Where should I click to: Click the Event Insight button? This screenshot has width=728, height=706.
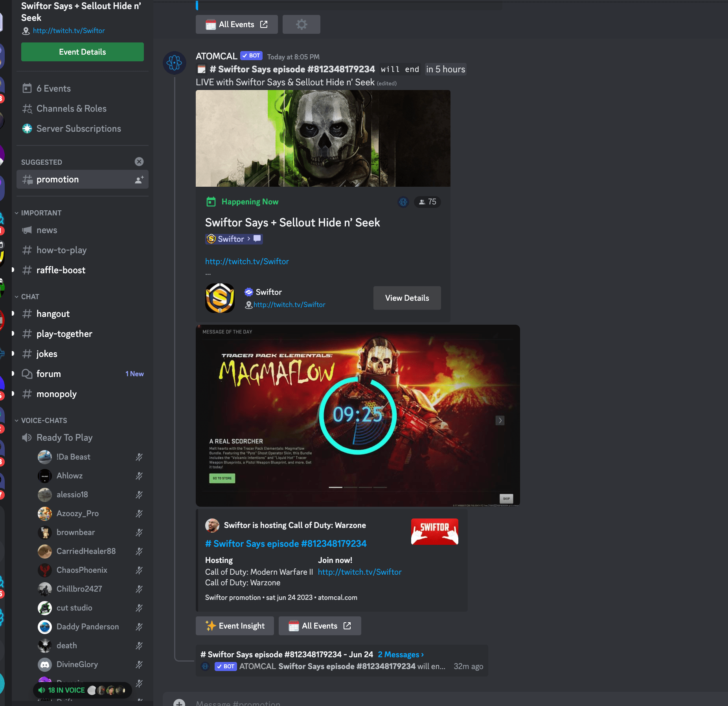pyautogui.click(x=235, y=626)
